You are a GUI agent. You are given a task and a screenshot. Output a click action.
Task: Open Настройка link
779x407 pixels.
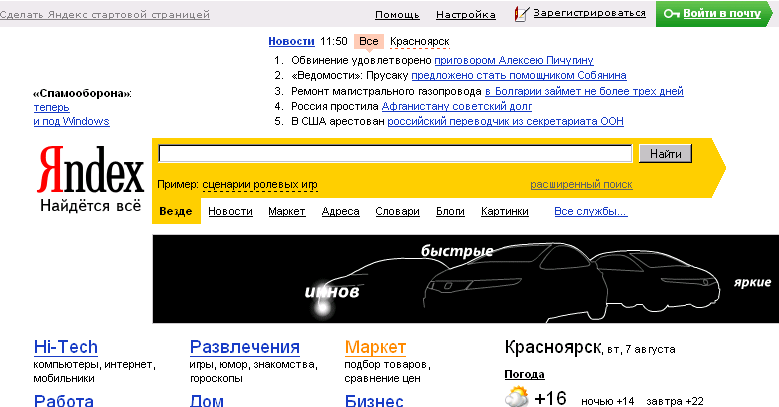[466, 15]
